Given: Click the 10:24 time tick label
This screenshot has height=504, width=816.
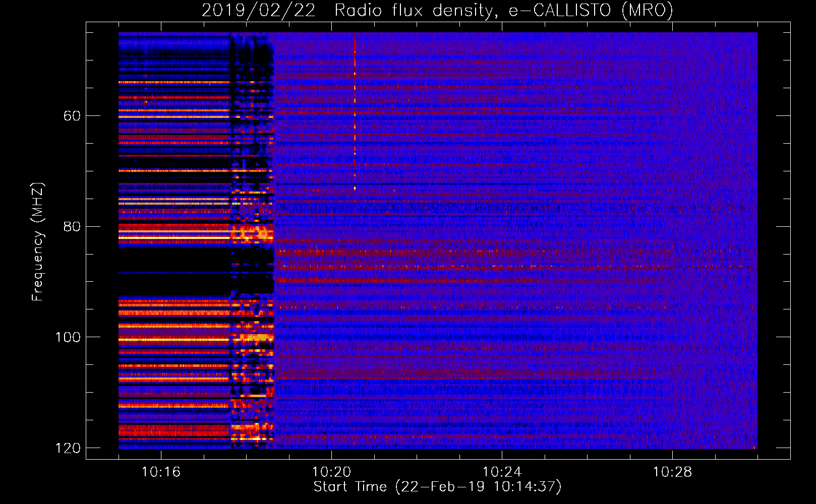Looking at the screenshot, I should pos(502,472).
